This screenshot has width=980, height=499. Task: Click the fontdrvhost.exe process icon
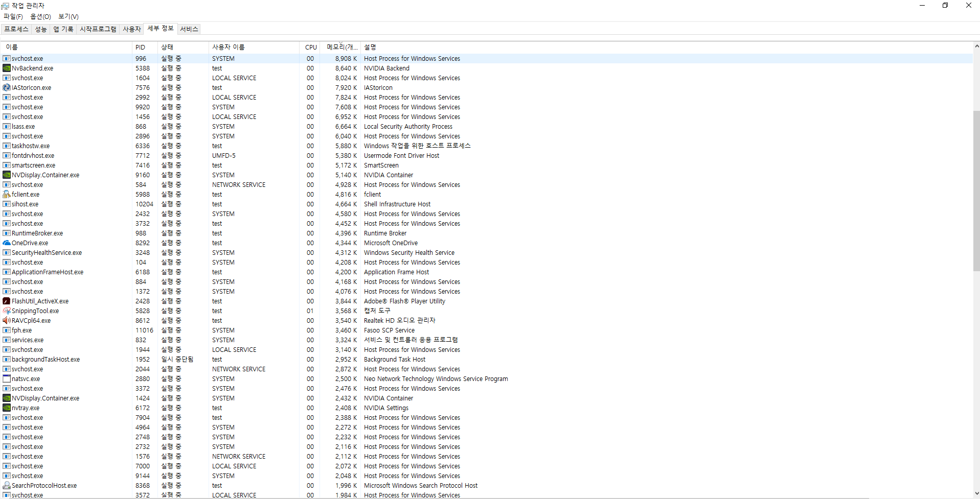coord(7,156)
